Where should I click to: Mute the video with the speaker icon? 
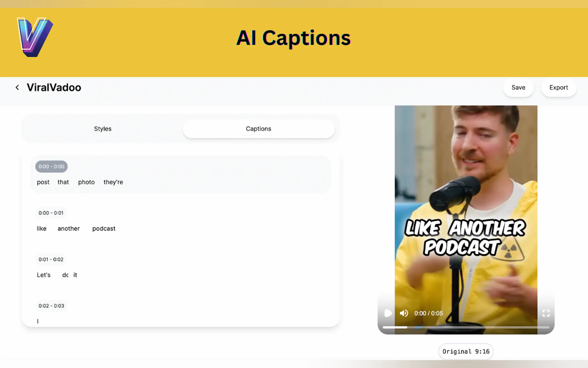[404, 313]
